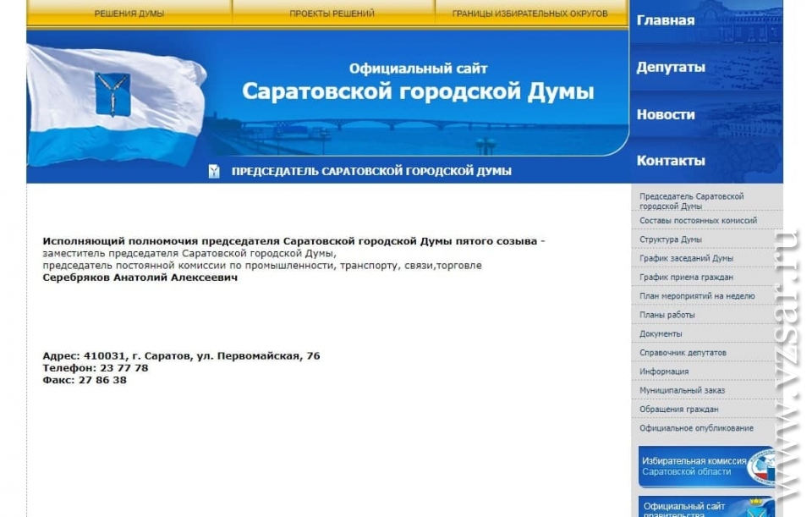812x517 pixels.
Task: Click the ПРЕДСЕДАТЕЛЬ САРАТОВСКОЙ ГОРОДСКОЙ ДУМЫ heading
Action: 371,172
